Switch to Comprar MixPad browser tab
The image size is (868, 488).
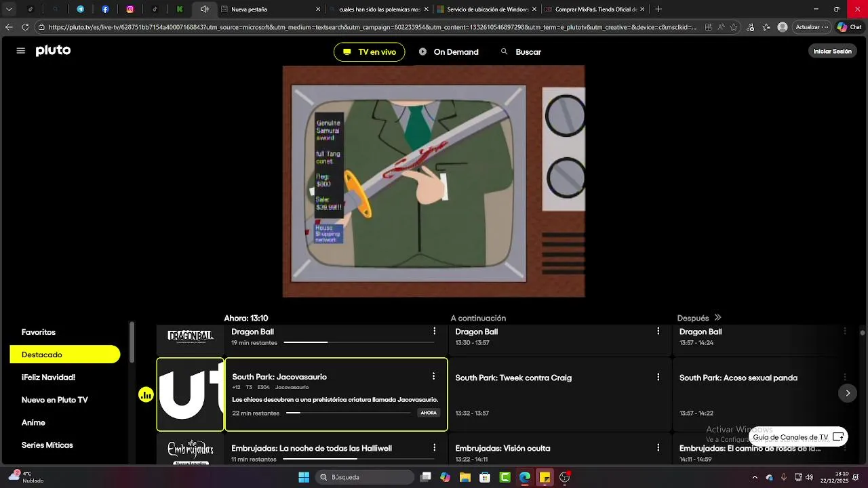[595, 9]
